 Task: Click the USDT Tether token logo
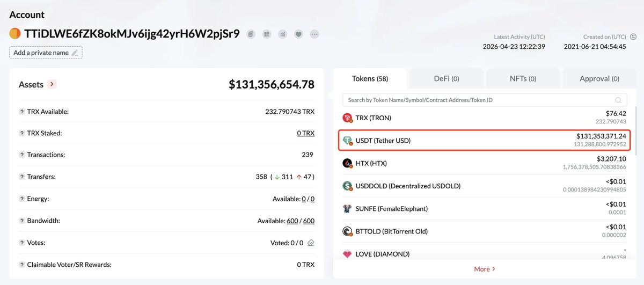[x=347, y=141]
